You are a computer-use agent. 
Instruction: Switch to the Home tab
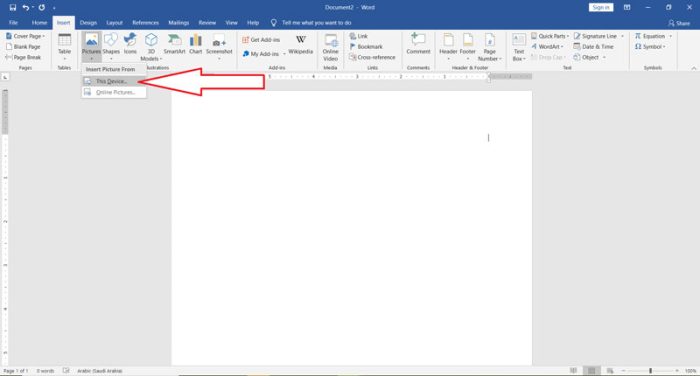[x=39, y=22]
